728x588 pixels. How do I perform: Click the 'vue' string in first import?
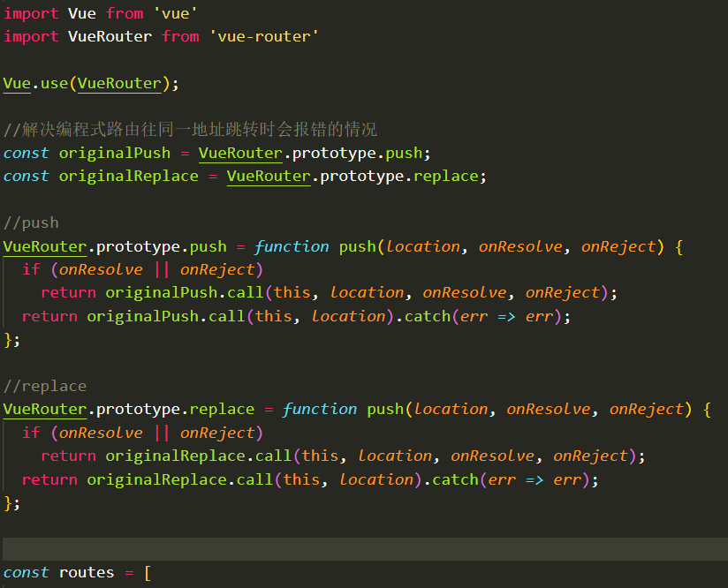[x=176, y=13]
